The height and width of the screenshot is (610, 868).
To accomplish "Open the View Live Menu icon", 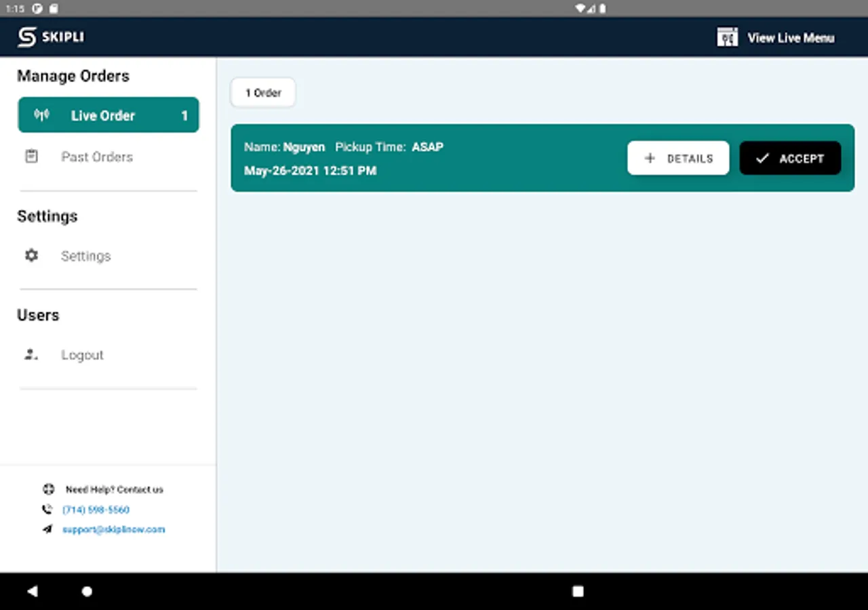I will click(x=727, y=37).
